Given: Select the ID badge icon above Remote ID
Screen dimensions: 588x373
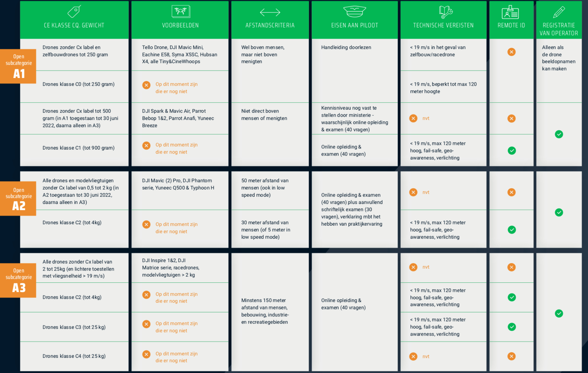Looking at the screenshot, I should tap(510, 12).
